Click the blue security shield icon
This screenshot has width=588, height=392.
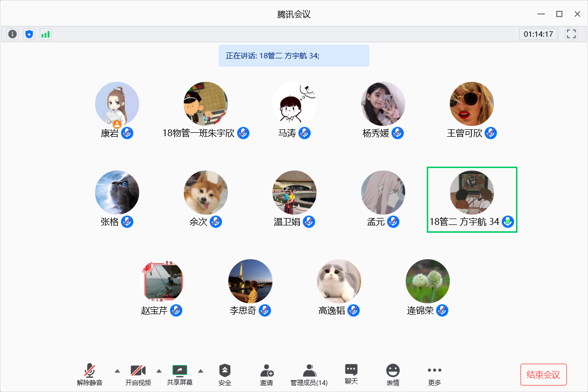[x=29, y=34]
